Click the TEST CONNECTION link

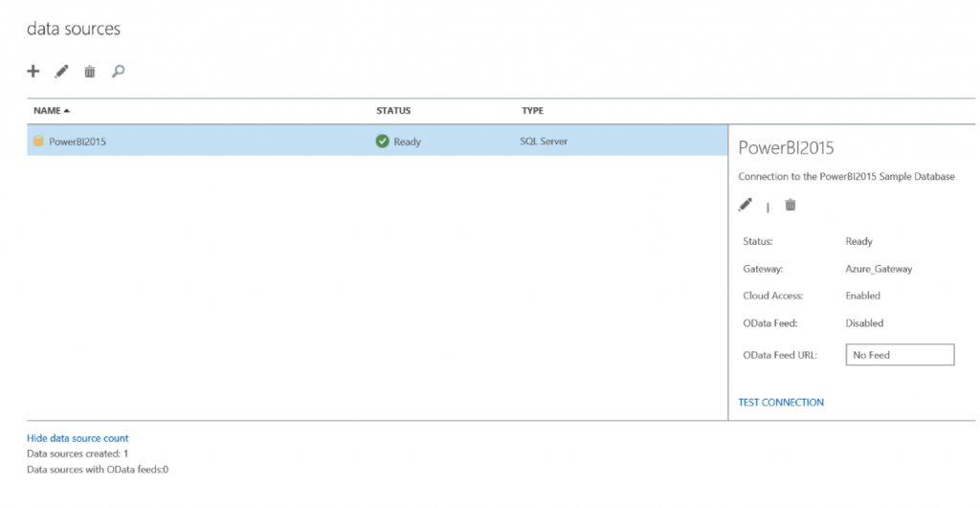point(780,403)
